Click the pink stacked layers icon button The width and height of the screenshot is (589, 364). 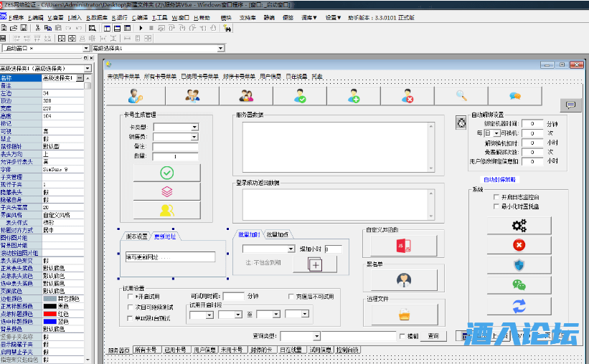pyautogui.click(x=166, y=191)
